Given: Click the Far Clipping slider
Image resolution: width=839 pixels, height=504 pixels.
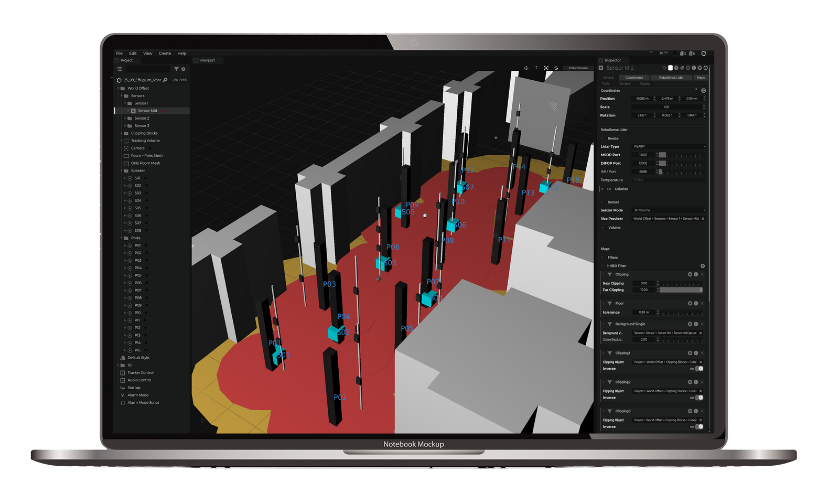Looking at the screenshot, I should tap(681, 290).
